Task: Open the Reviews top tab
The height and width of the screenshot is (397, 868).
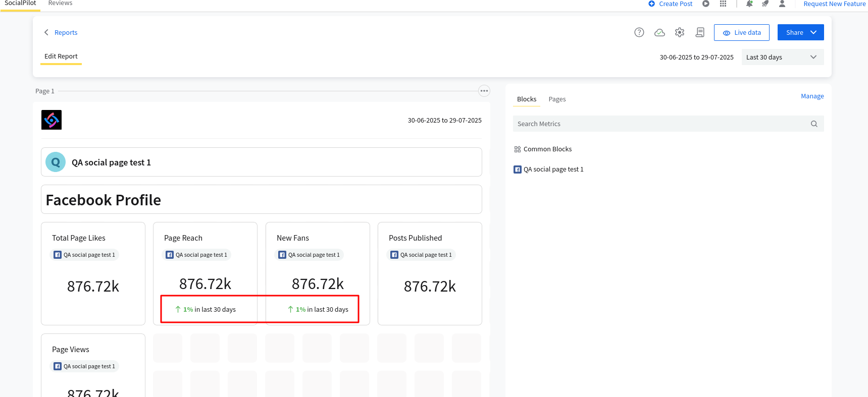Action: point(60,4)
